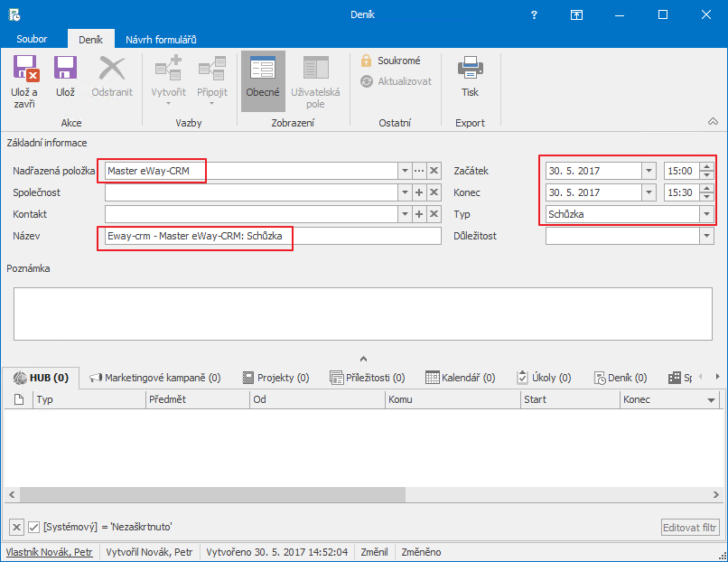Screen dimensions: 728x562
Task: Open the Marketingové kampaně (0) tab
Action: [x=155, y=378]
